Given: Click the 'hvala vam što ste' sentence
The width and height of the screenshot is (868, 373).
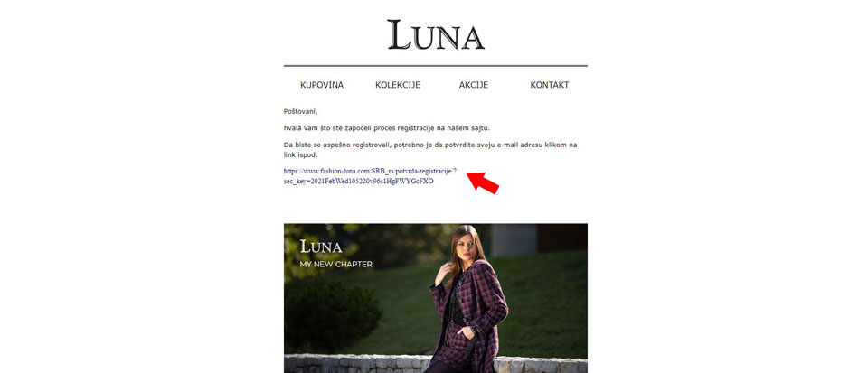Looking at the screenshot, I should tap(387, 128).
